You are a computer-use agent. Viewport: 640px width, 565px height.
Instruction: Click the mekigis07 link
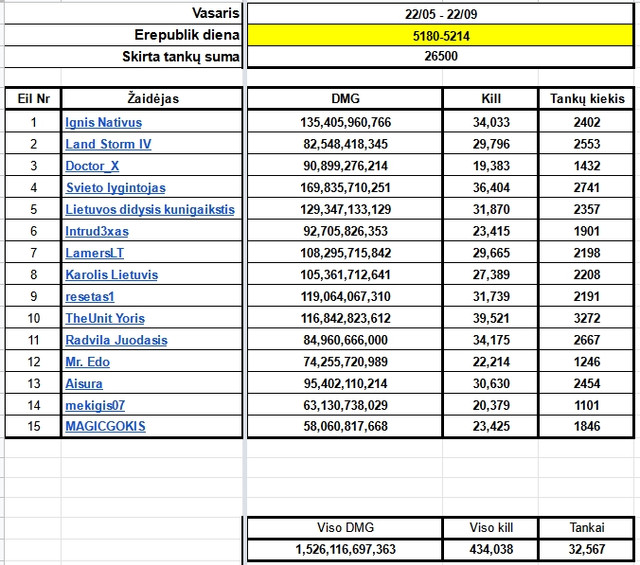[x=95, y=405]
